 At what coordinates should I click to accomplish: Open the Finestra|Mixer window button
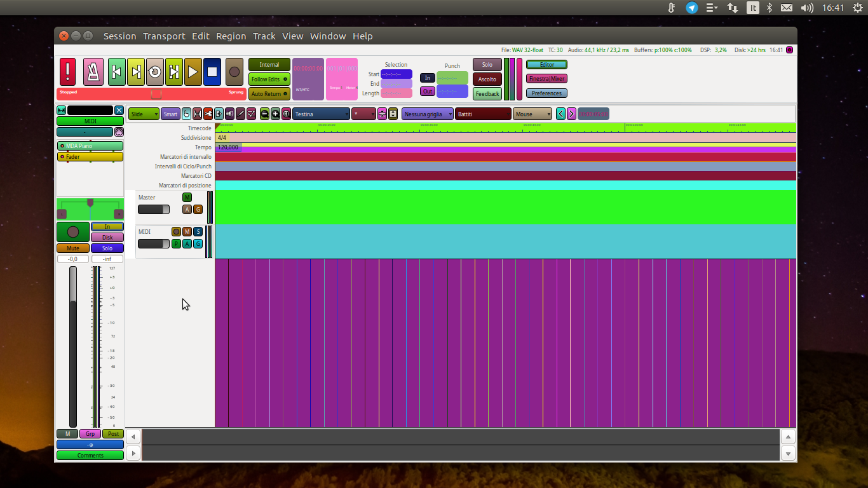[x=546, y=79]
